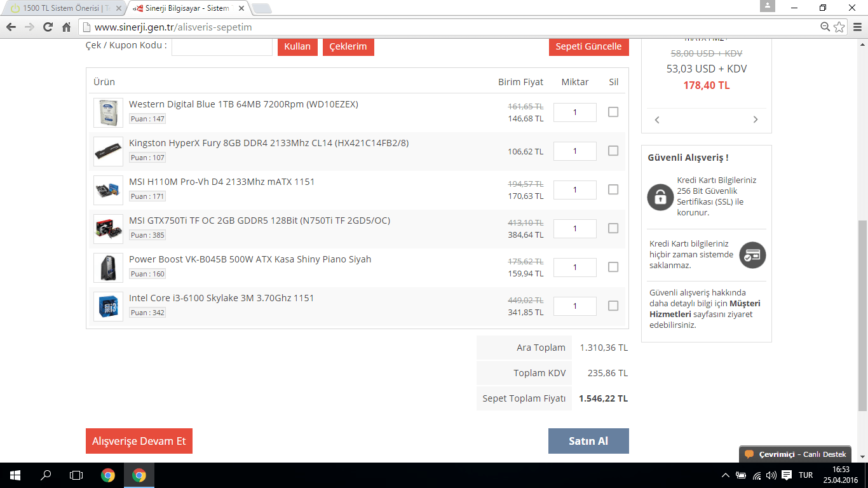Open the volume icon in system tray
Viewport: 868px width, 488px height.
pos(771,475)
